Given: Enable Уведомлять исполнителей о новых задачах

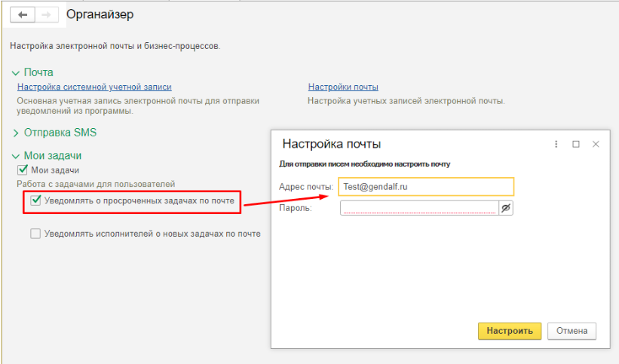Looking at the screenshot, I should (35, 234).
